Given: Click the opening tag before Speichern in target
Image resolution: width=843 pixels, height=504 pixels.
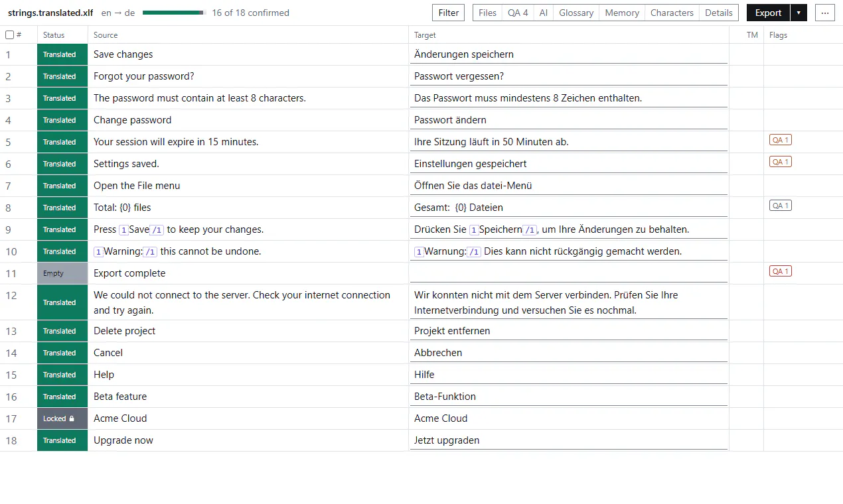Looking at the screenshot, I should point(474,230).
